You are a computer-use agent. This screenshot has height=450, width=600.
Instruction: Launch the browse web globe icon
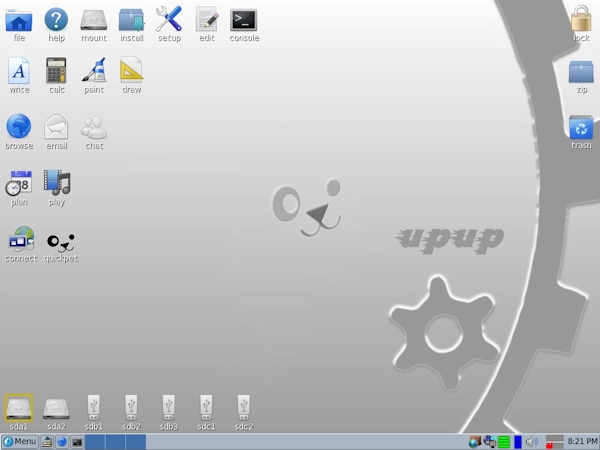[x=19, y=126]
